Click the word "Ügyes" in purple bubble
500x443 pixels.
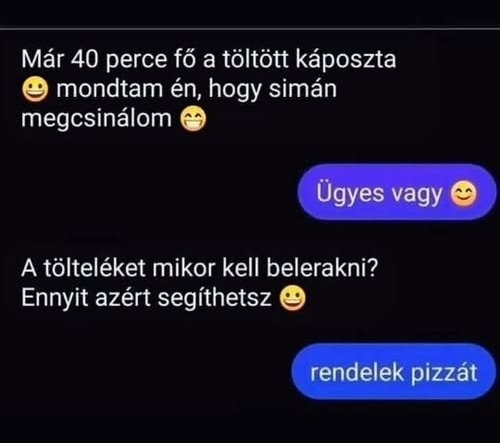pyautogui.click(x=350, y=193)
